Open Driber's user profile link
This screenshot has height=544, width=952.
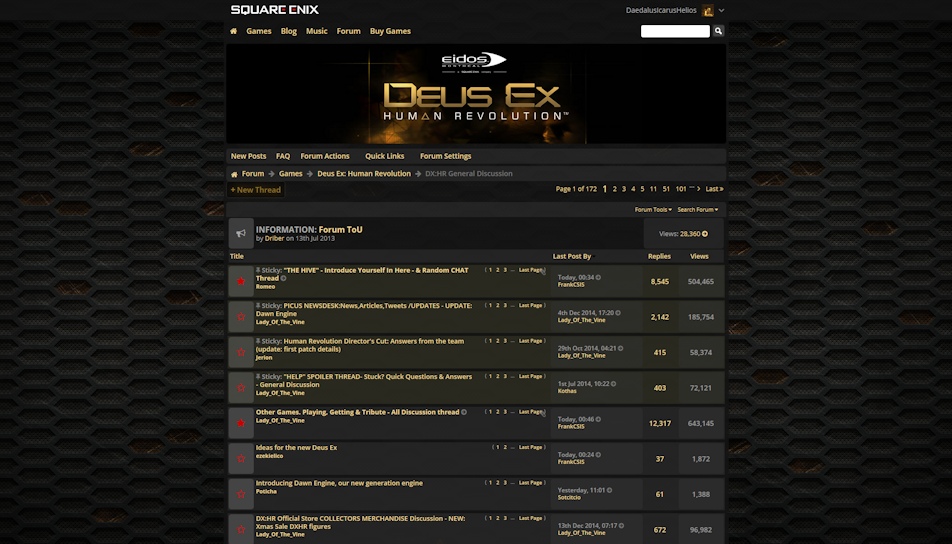274,239
